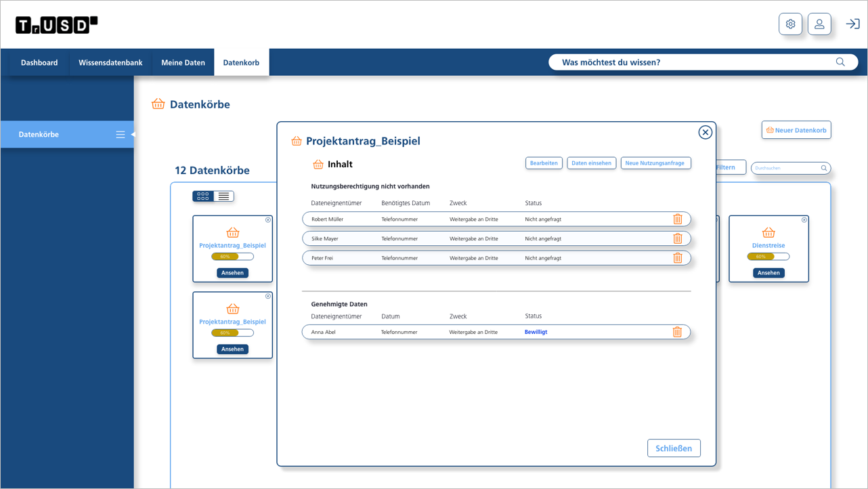Delete the Silke Mayer row with the trash icon
This screenshot has height=489, width=868.
point(678,238)
